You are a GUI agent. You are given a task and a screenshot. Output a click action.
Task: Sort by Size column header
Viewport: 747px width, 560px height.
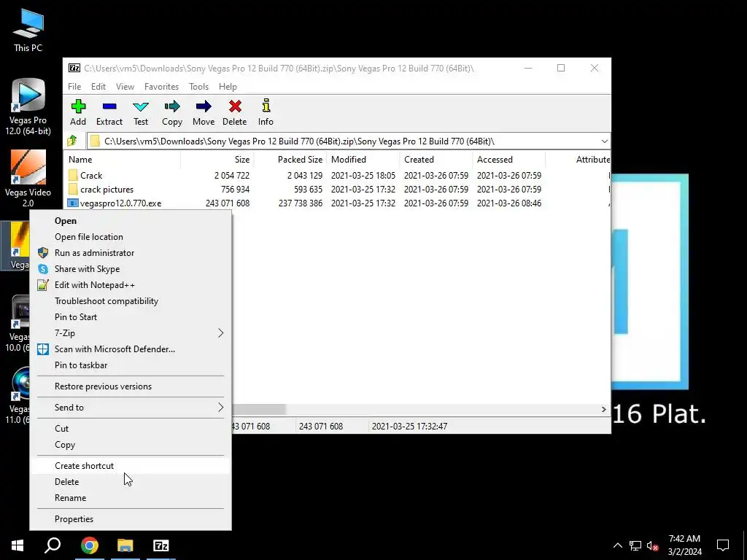tap(217, 160)
